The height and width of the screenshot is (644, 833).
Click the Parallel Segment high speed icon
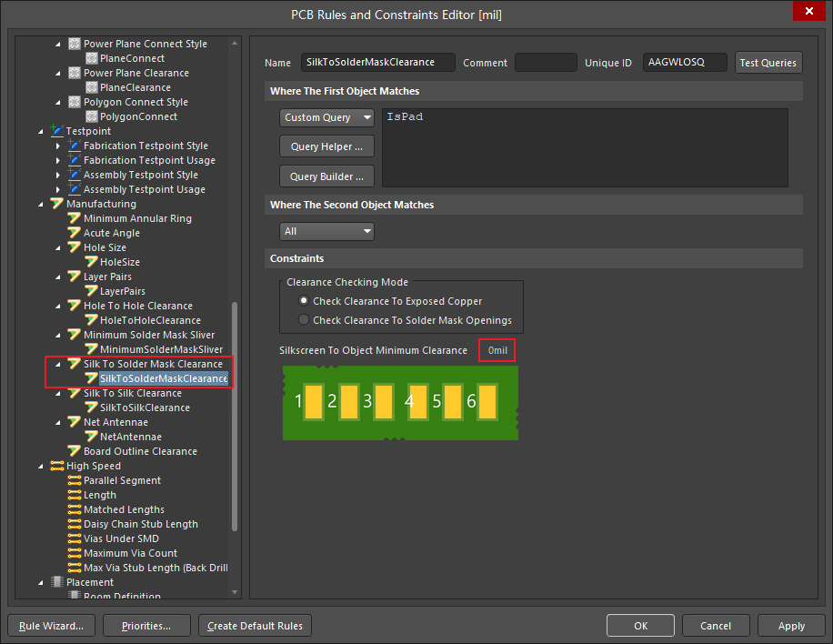76,480
